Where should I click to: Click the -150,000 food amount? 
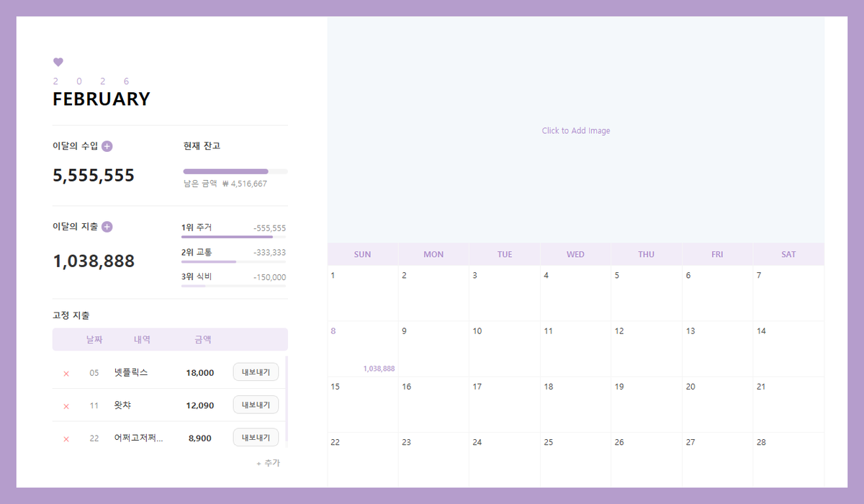tap(270, 277)
